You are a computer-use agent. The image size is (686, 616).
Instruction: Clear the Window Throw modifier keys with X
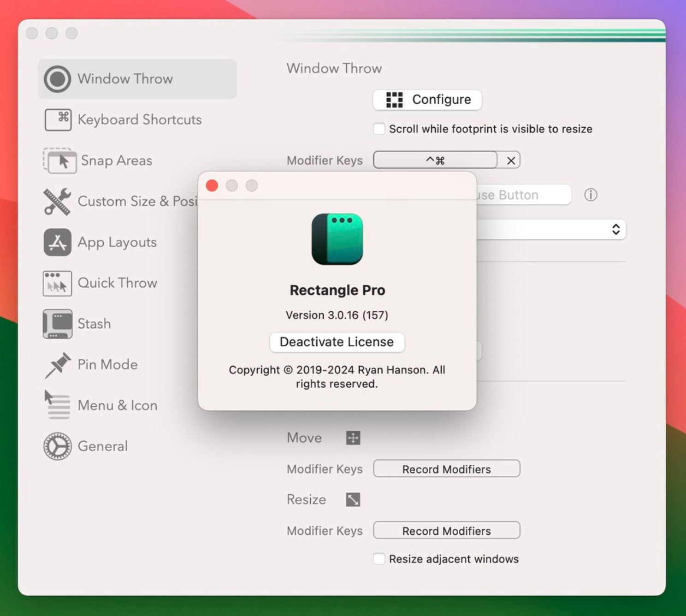coord(511,160)
